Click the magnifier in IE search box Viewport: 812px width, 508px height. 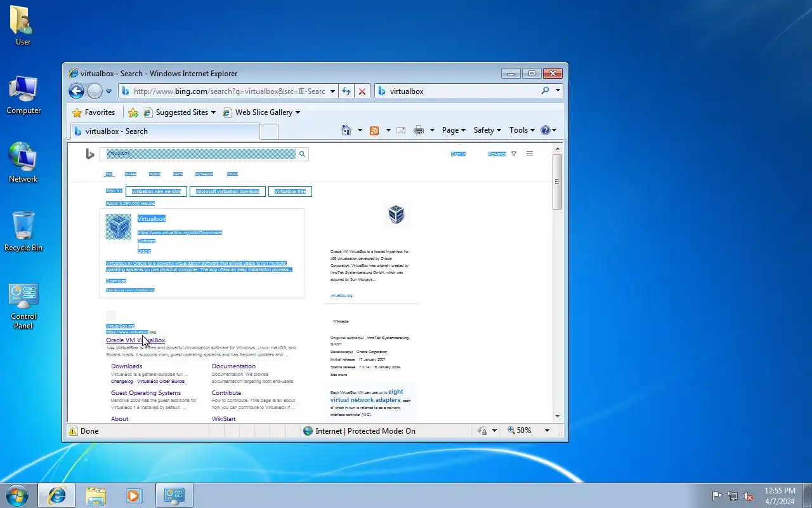coord(545,91)
